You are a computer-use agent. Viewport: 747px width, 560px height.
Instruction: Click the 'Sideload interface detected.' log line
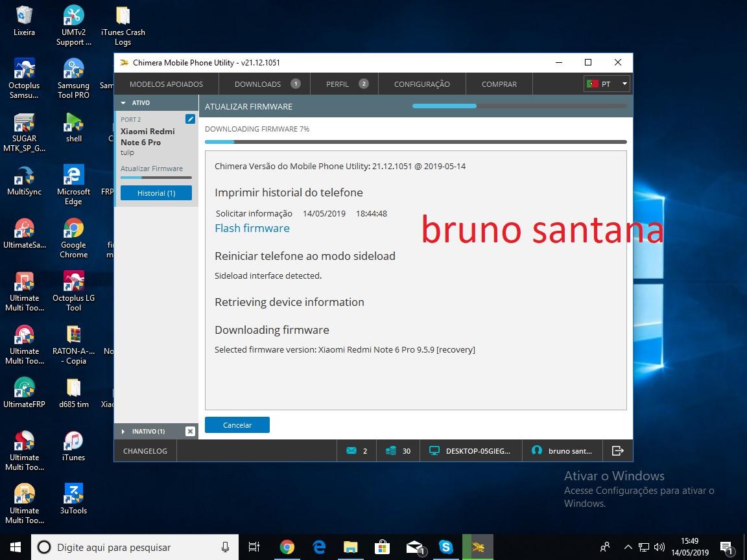click(268, 275)
